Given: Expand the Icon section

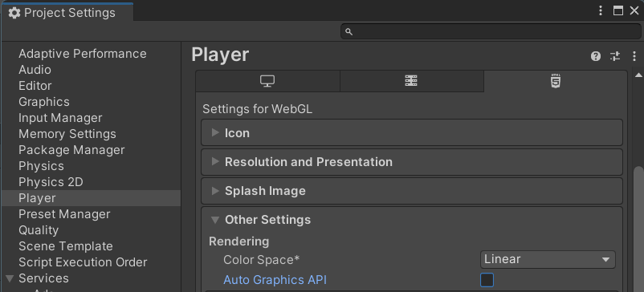Looking at the screenshot, I should (x=412, y=133).
